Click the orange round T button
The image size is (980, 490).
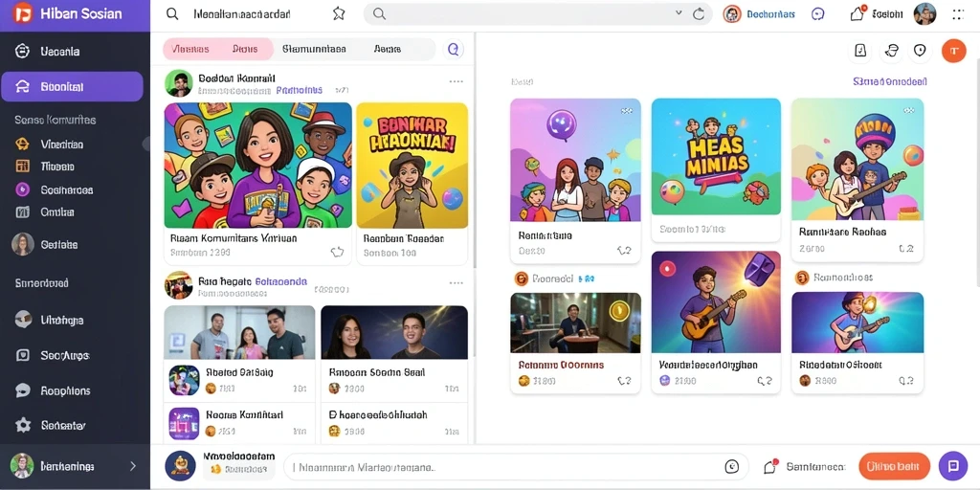[x=953, y=51]
